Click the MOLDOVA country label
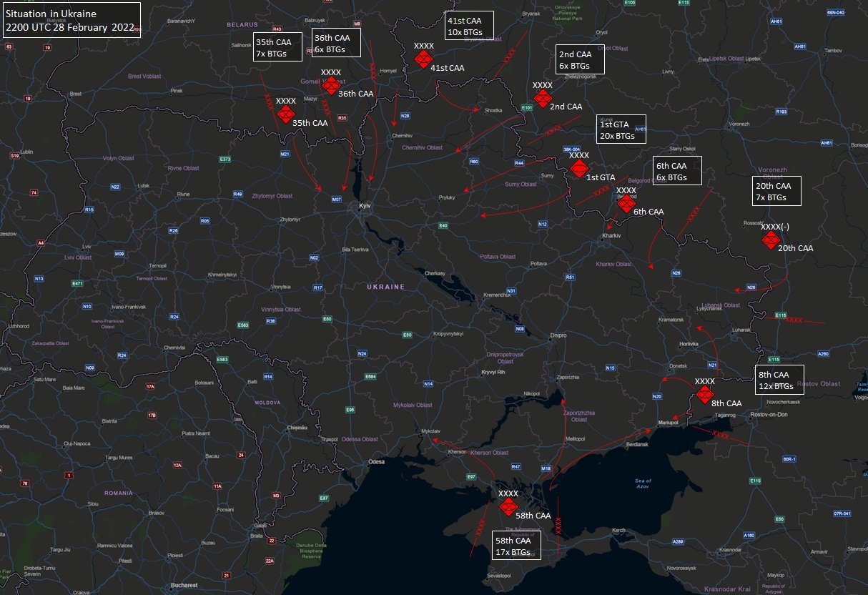Viewport: 868px width, 595px height. pyautogui.click(x=267, y=403)
